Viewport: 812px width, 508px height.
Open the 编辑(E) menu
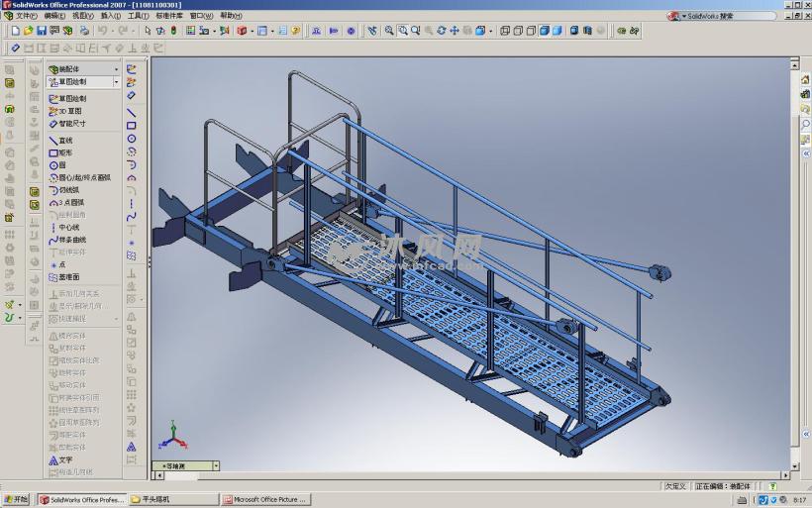coord(54,16)
